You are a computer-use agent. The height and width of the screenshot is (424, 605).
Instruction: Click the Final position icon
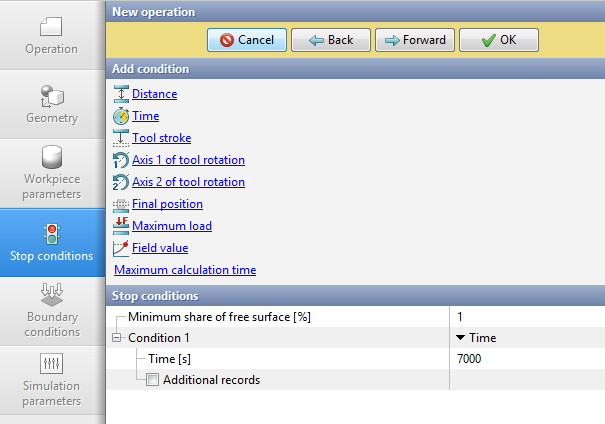coord(121,204)
